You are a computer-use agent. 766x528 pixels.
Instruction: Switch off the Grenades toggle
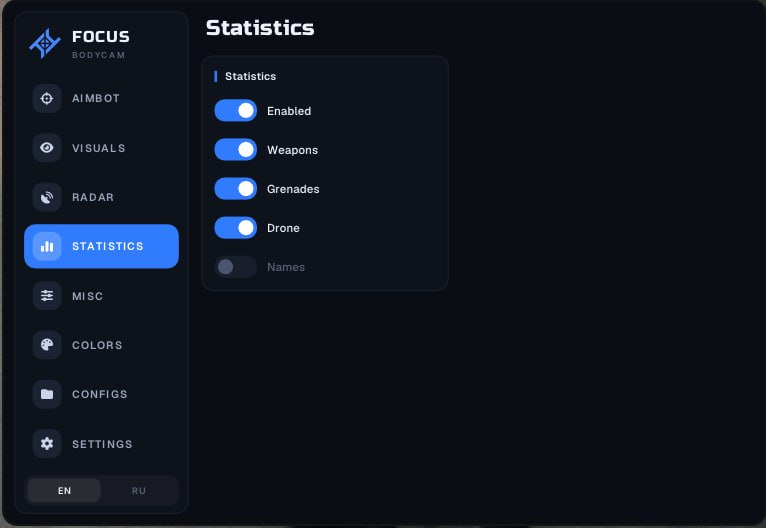point(235,189)
